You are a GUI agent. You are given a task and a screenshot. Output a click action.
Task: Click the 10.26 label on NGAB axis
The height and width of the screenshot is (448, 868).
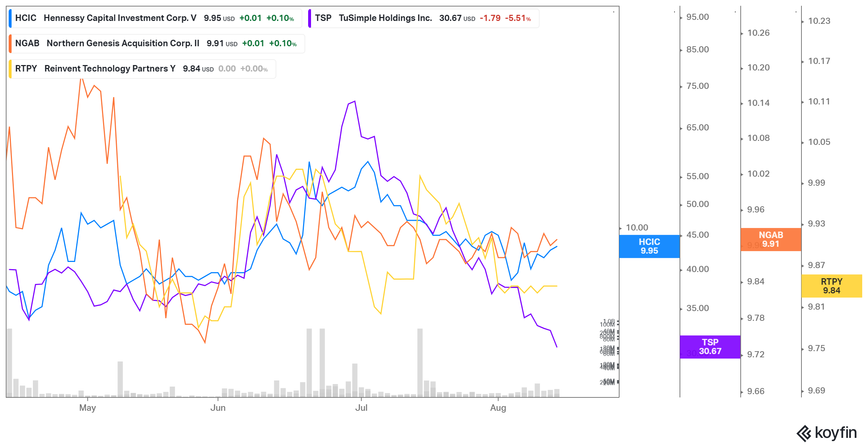click(758, 33)
